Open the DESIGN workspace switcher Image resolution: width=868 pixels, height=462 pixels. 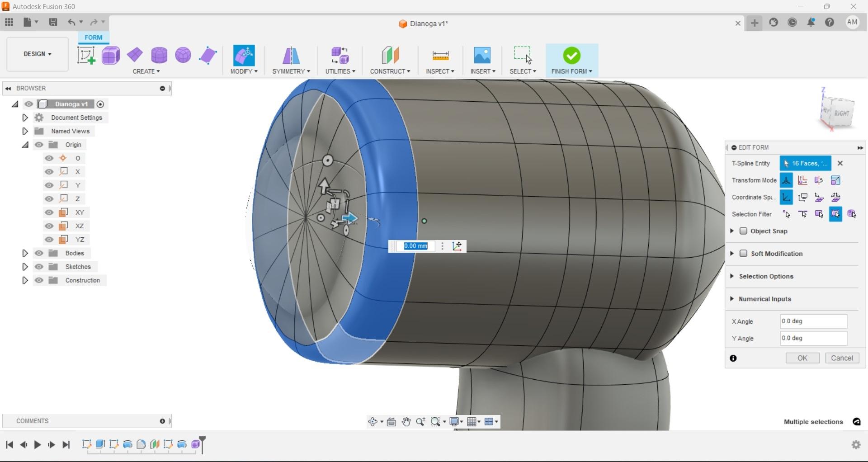click(37, 54)
